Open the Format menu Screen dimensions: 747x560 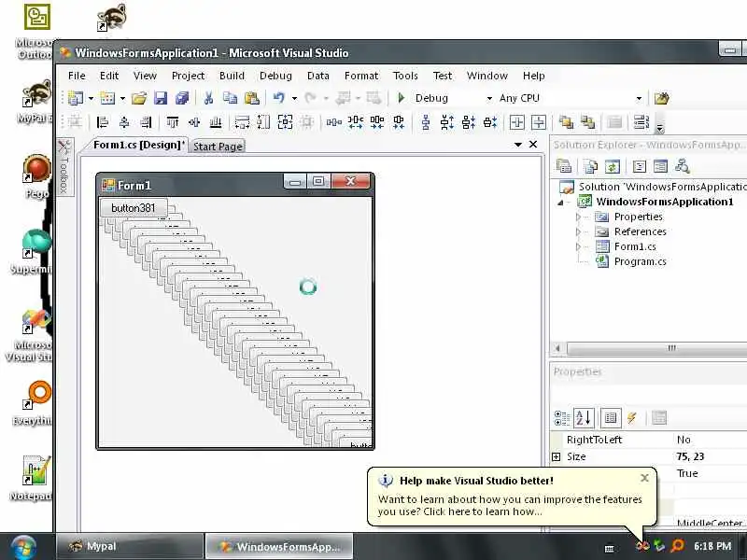pos(361,76)
